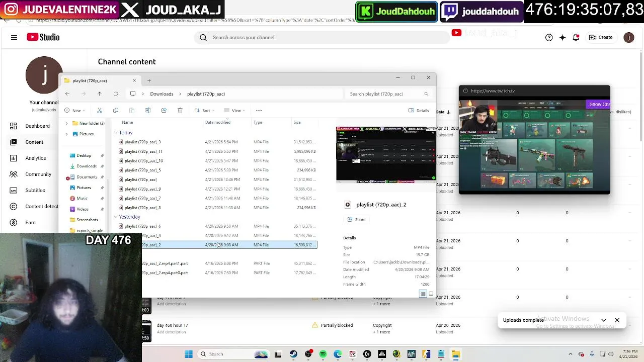
Task: Click the Share button in details pane
Action: [356, 219]
